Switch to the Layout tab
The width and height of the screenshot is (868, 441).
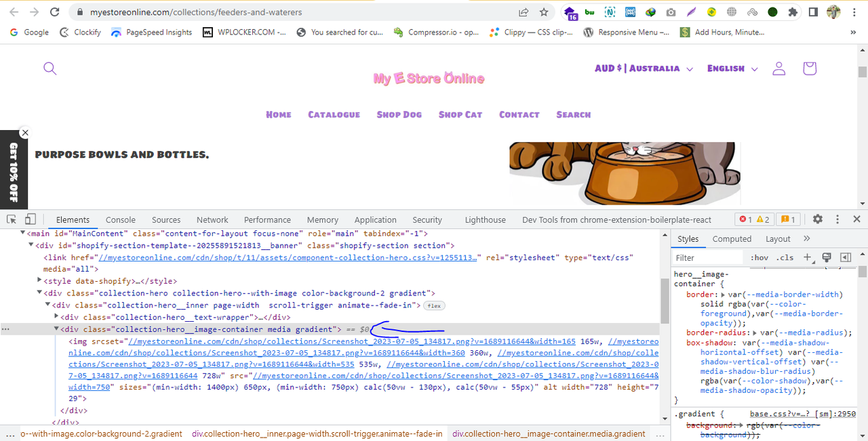coord(778,238)
